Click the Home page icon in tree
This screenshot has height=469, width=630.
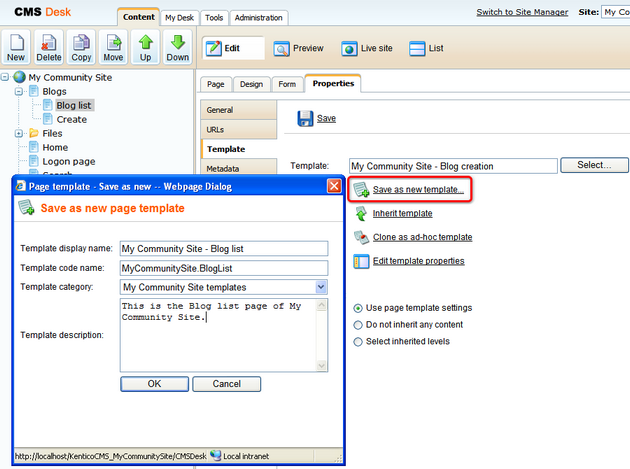pyautogui.click(x=34, y=147)
